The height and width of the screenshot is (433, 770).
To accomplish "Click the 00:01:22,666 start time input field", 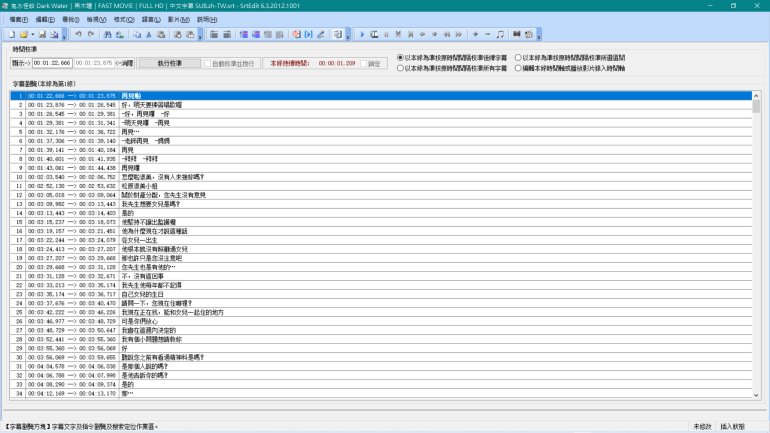I will pyautogui.click(x=53, y=63).
